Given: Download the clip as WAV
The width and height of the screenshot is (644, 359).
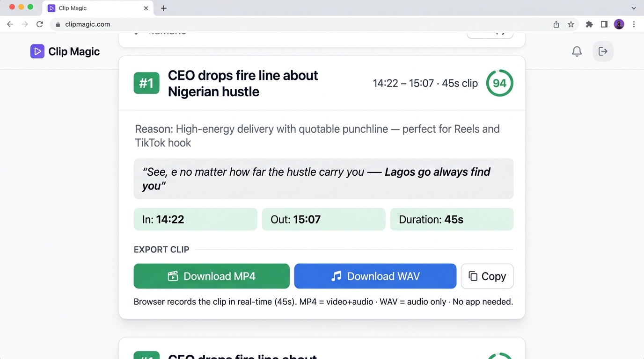Looking at the screenshot, I should pyautogui.click(x=375, y=276).
